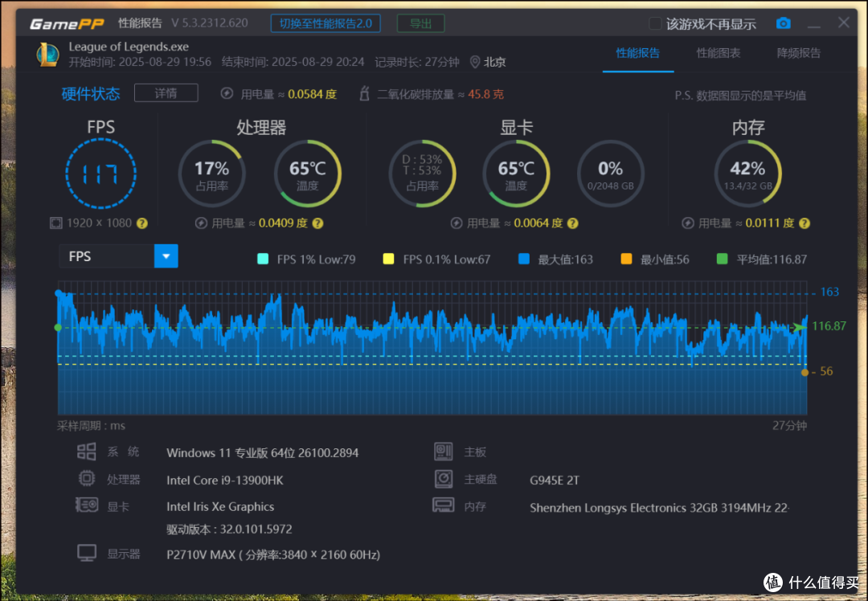This screenshot has height=601, width=868.
Task: Click the Windows system icon beside 系统
Action: pos(86,452)
